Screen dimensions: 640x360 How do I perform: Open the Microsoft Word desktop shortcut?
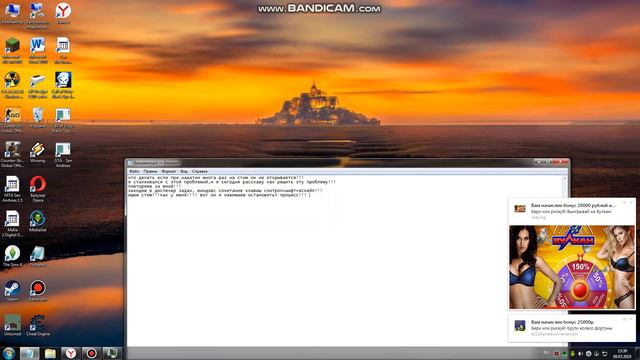click(38, 50)
